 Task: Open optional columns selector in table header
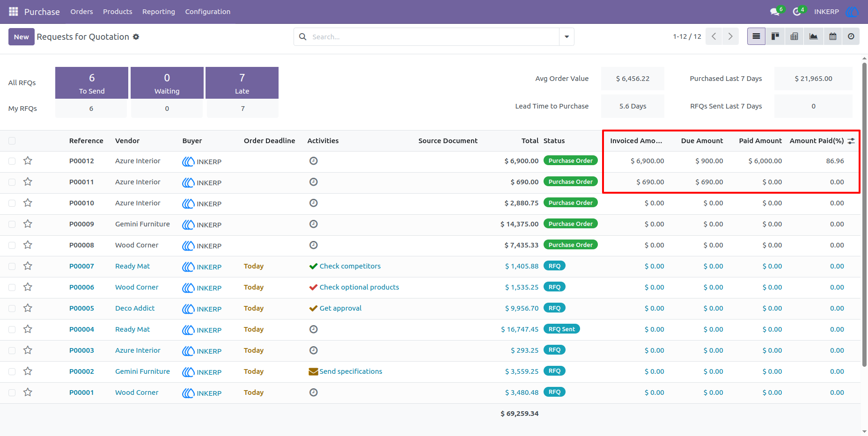click(x=851, y=141)
